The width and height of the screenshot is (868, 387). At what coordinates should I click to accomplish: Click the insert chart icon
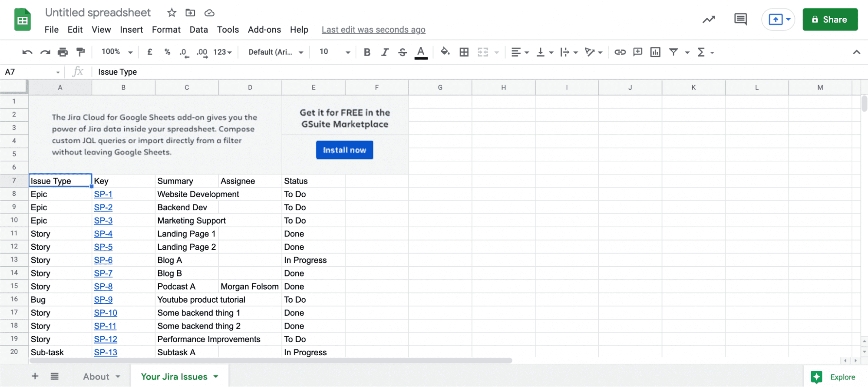[x=655, y=52]
